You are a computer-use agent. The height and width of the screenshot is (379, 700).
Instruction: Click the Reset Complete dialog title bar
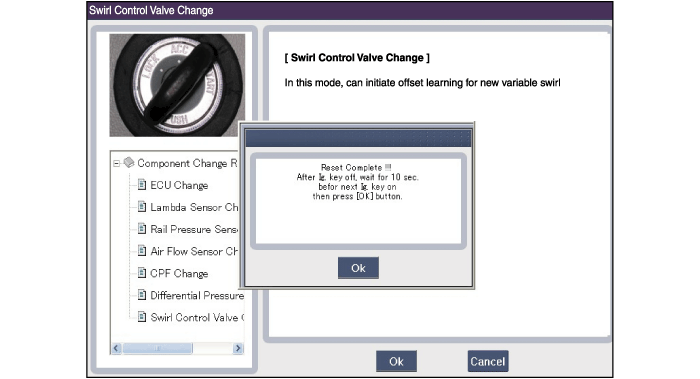[x=358, y=138]
